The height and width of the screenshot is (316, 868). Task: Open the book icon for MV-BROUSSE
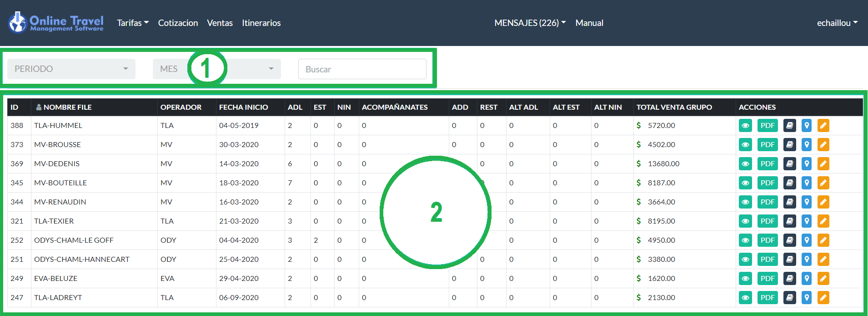789,145
